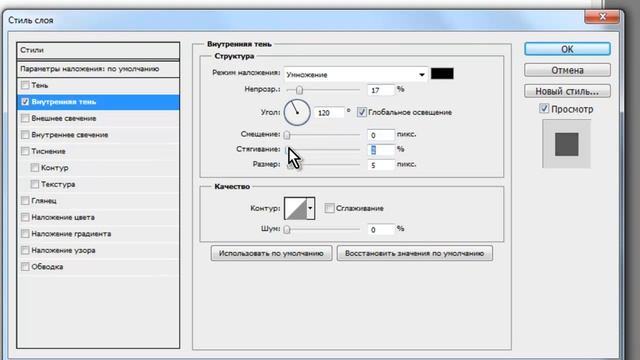Viewport: 640px width, 360px height.
Task: Click the Новый стиль... button
Action: (x=567, y=91)
